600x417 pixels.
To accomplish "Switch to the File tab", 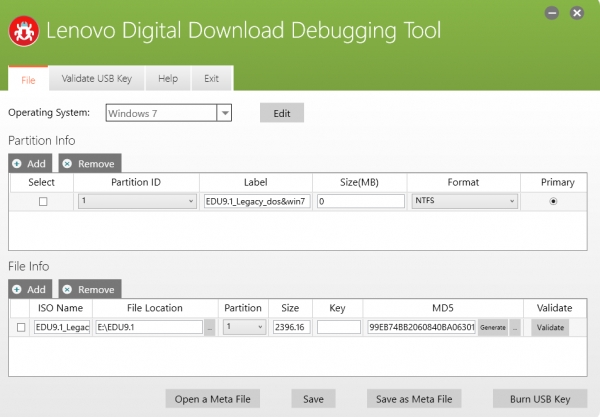I will click(x=28, y=79).
